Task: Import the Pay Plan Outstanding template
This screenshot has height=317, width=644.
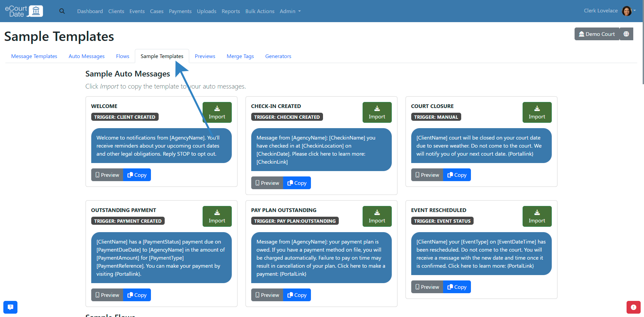Action: 377,216
